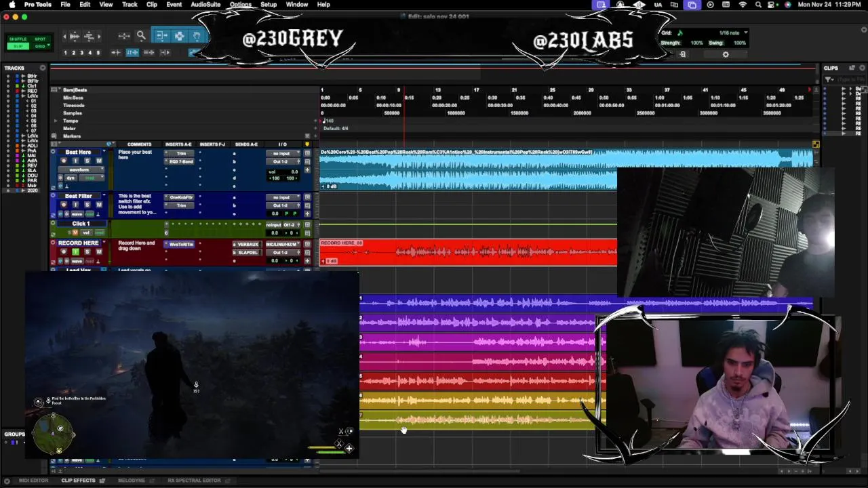Select the Selector tool

point(179,36)
